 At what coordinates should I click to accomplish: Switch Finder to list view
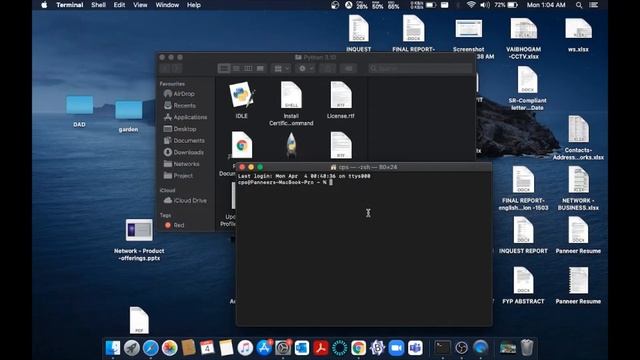point(236,68)
